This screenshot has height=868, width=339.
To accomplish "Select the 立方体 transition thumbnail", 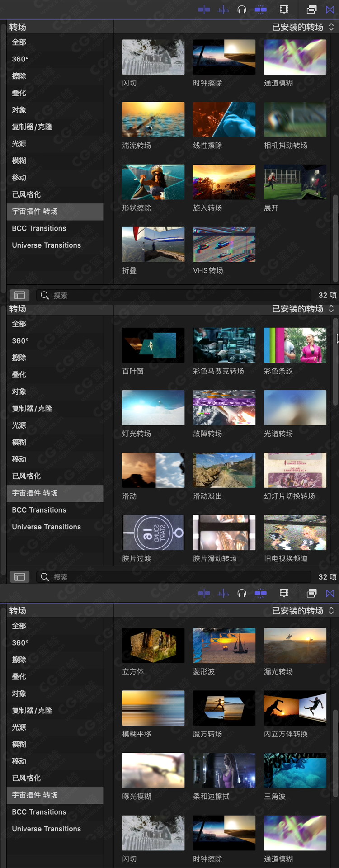I will tap(153, 645).
